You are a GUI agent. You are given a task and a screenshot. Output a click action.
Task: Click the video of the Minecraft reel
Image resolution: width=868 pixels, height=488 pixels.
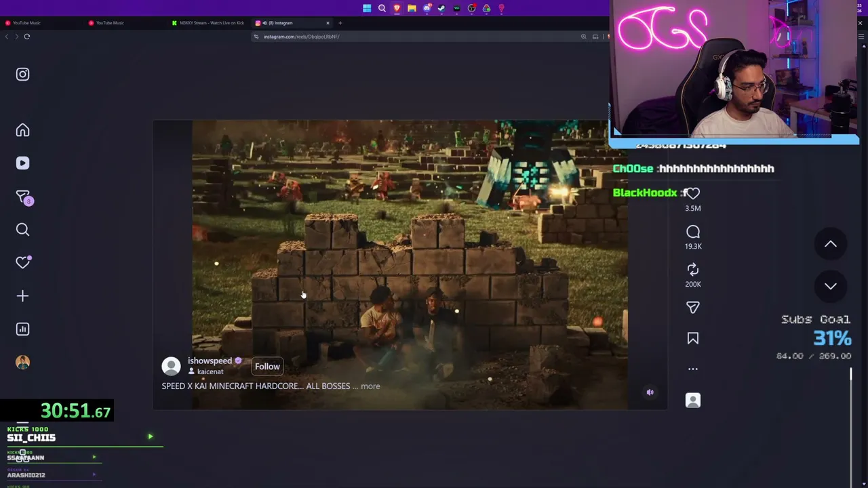tap(410, 264)
